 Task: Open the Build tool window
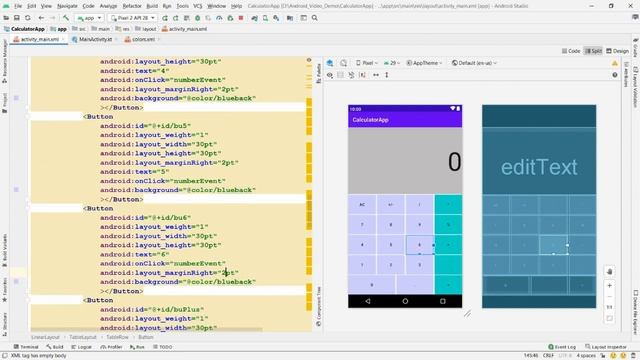point(55,347)
